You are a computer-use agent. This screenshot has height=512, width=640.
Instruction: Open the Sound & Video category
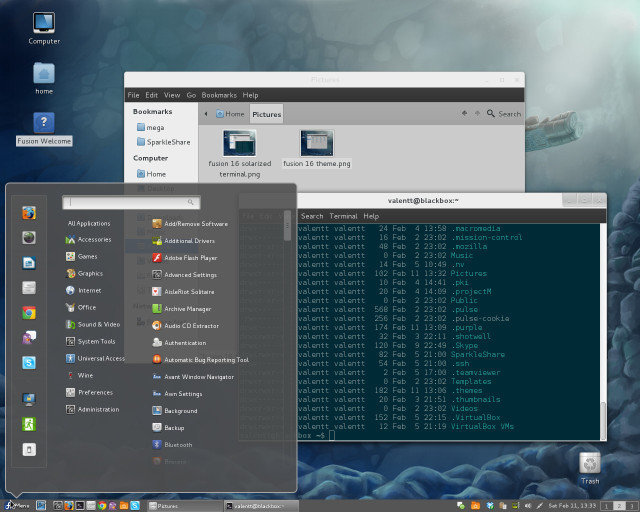coord(93,325)
